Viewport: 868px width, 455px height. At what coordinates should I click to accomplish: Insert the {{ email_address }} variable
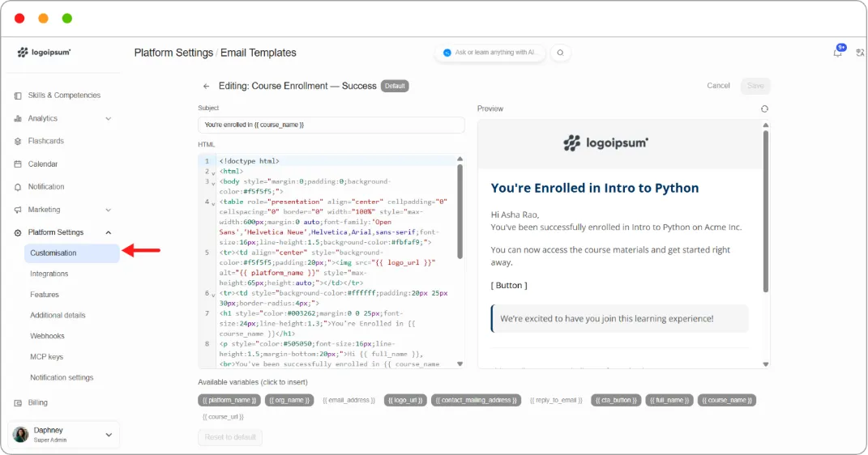pos(348,400)
